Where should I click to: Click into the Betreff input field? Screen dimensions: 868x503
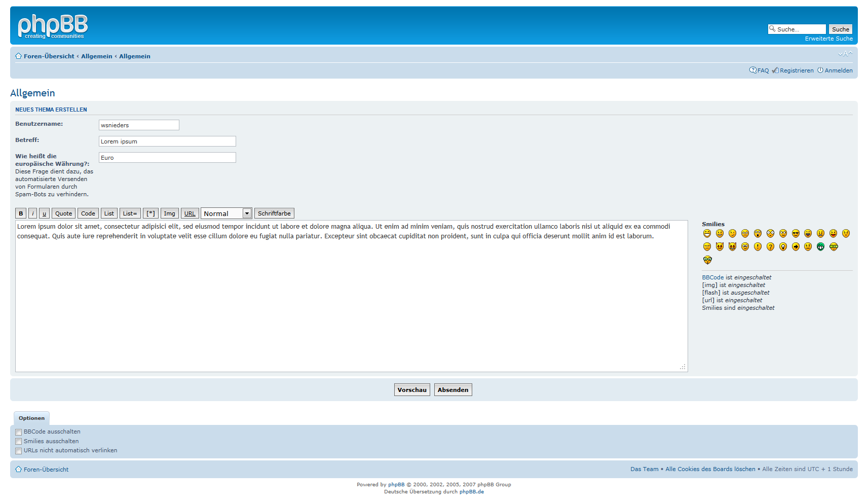(167, 141)
